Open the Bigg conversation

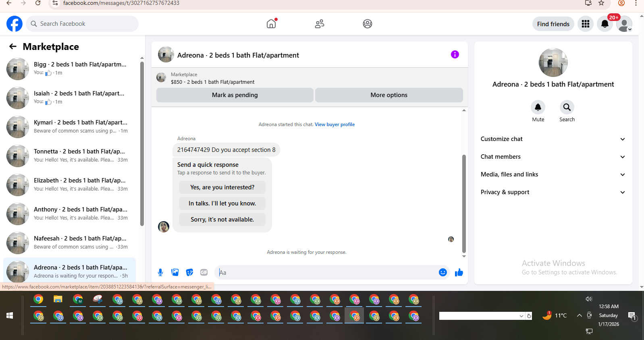tap(70, 69)
